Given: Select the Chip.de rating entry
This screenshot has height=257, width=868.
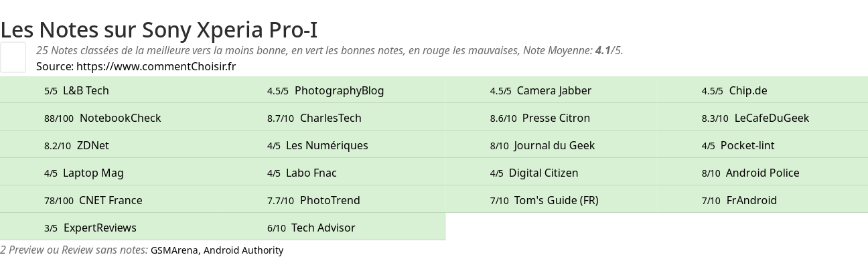Looking at the screenshot, I should tap(762, 90).
